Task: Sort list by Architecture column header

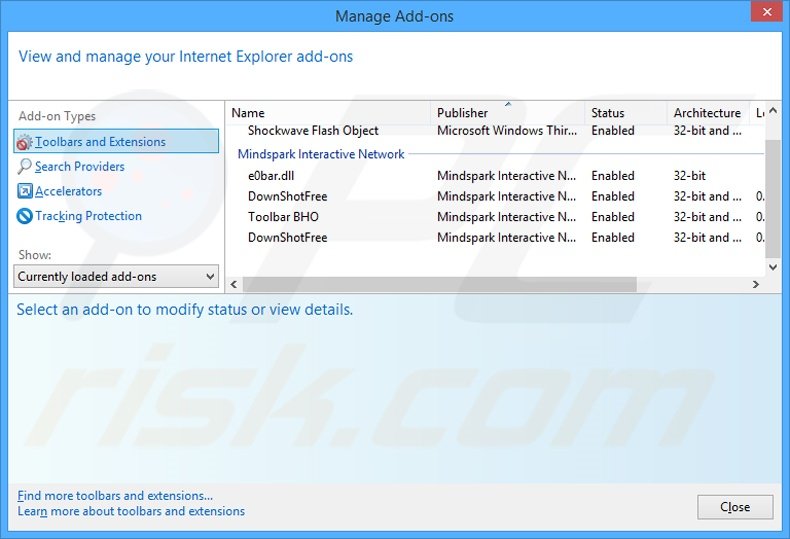Action: [x=708, y=113]
